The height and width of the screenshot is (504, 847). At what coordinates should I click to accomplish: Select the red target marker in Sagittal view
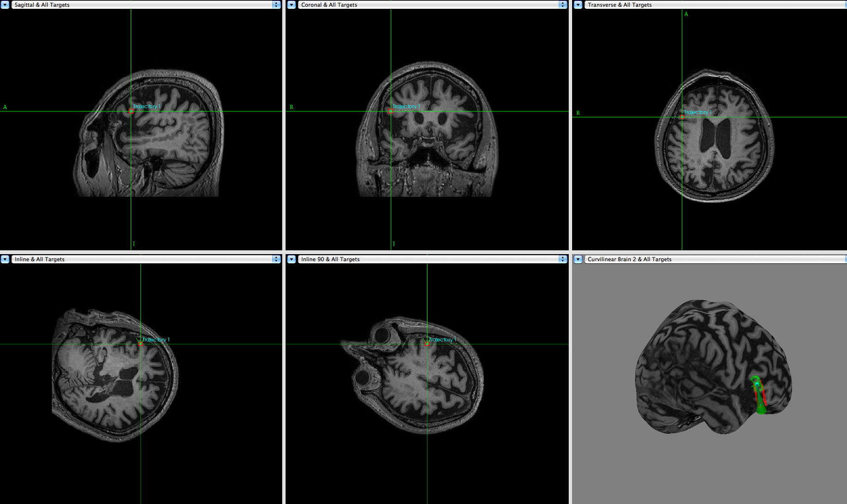point(131,111)
